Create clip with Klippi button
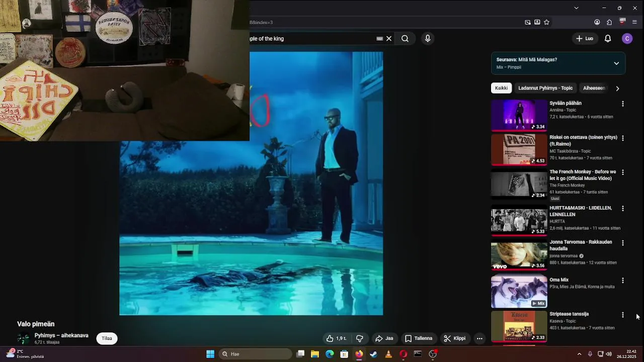Screen dimensions: 644x362 (x=454, y=338)
